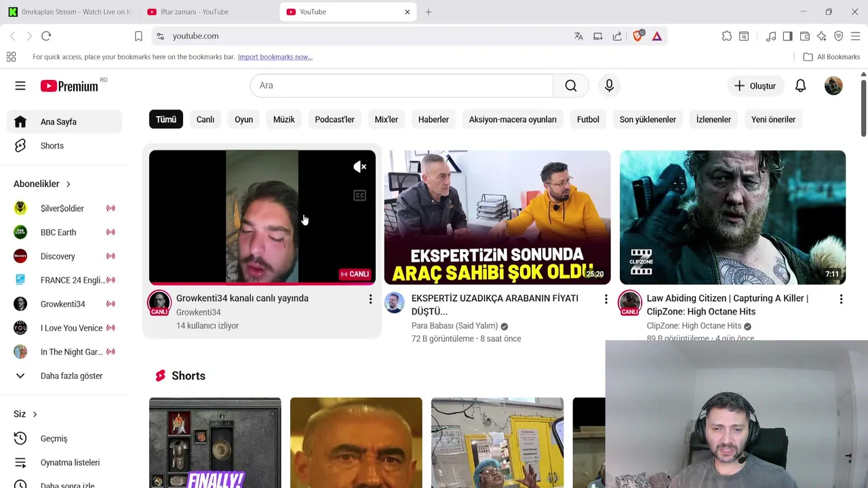Play the EKSPERTİZ video thumbnail
The width and height of the screenshot is (868, 488).
[x=497, y=218]
